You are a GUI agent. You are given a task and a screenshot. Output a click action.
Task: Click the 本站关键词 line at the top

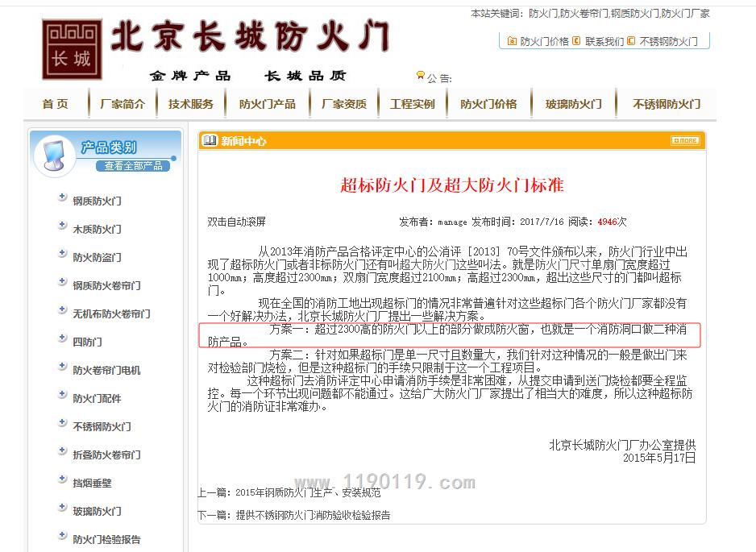(x=590, y=14)
